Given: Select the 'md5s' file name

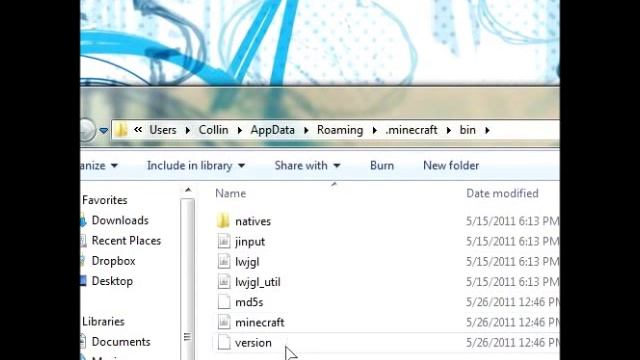Looking at the screenshot, I should tap(249, 302).
